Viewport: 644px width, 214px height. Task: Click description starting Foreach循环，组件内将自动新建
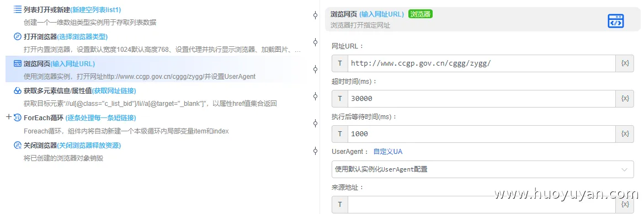pos(126,131)
